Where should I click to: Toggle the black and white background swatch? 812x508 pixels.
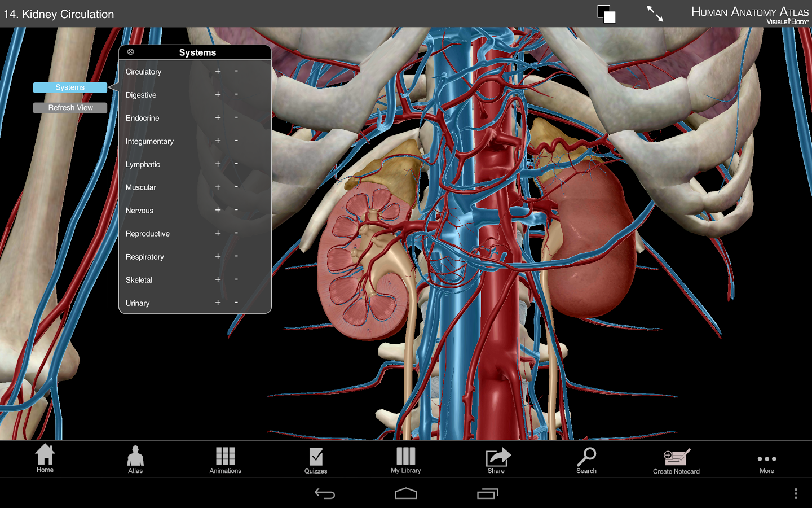606,14
